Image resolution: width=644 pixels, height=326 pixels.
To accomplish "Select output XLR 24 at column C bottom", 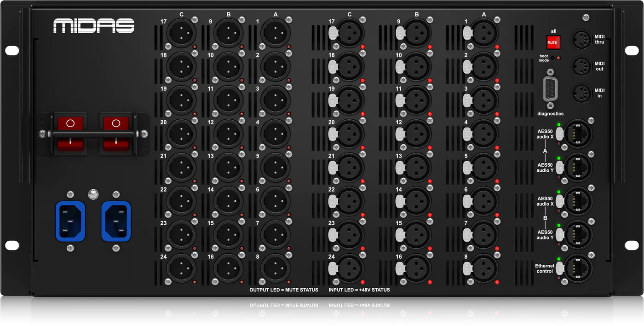I will pyautogui.click(x=181, y=268).
